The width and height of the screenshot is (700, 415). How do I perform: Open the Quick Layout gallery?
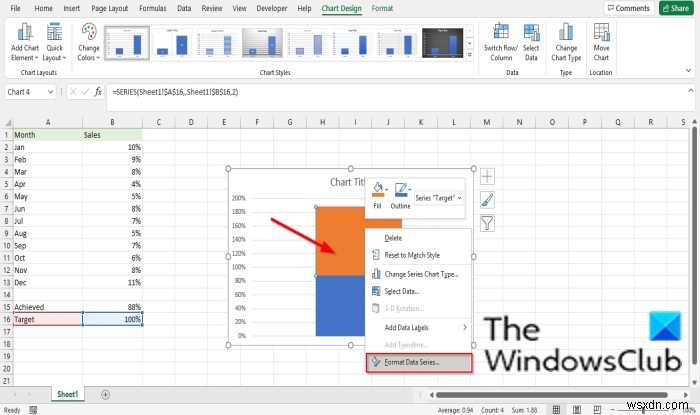[54, 42]
